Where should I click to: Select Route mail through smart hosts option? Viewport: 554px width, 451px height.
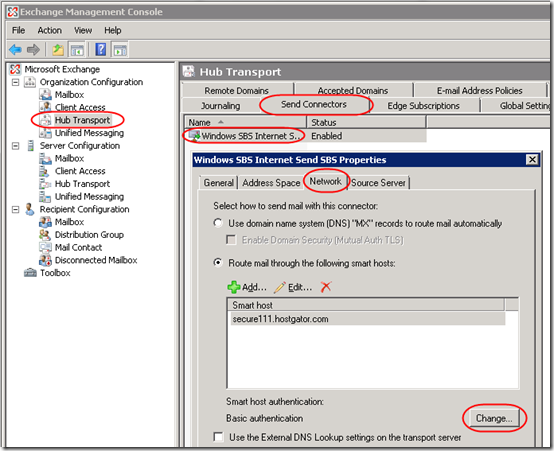(x=218, y=263)
